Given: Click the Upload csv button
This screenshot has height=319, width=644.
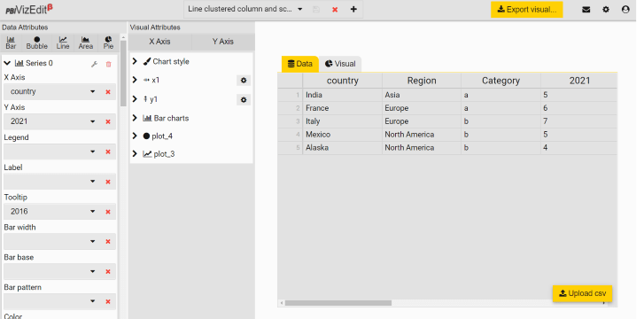Looking at the screenshot, I should (582, 293).
